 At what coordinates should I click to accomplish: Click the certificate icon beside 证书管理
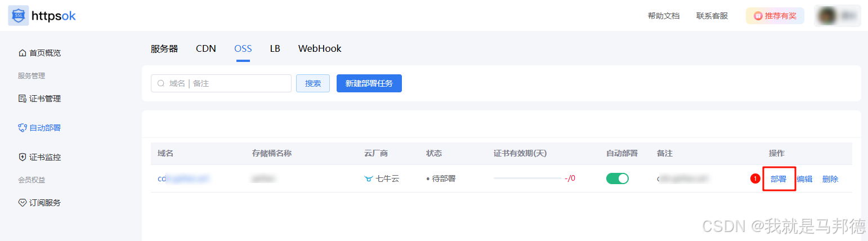point(23,99)
